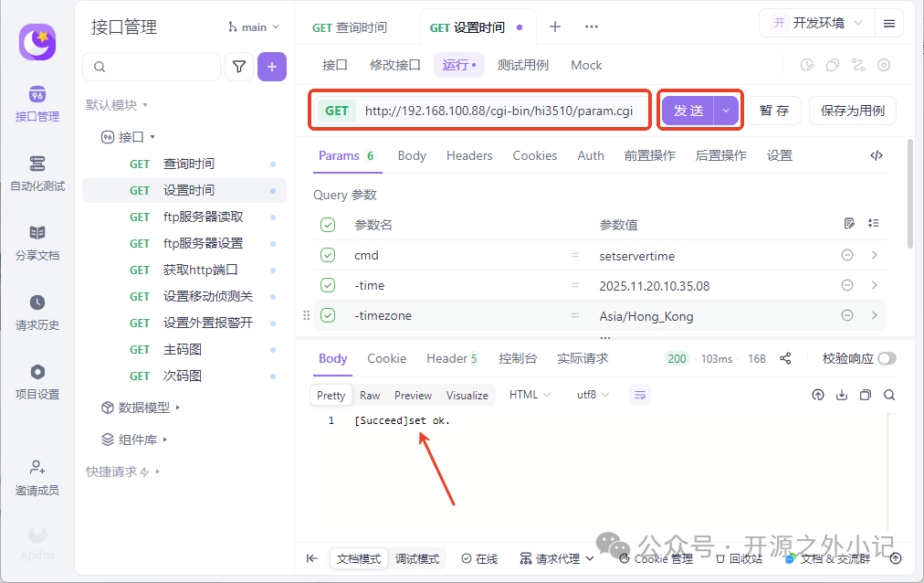Click the search icon in response toolbar
The width and height of the screenshot is (924, 583).
tap(889, 395)
